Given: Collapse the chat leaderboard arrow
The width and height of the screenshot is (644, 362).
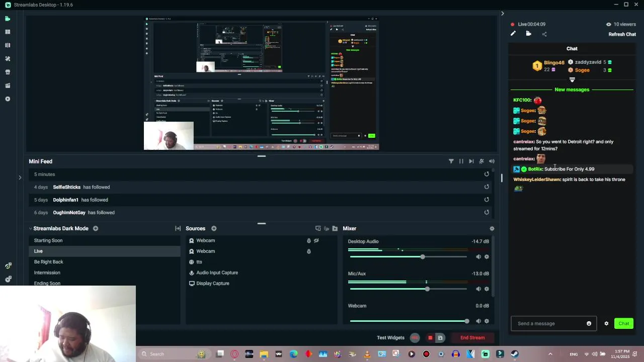Looking at the screenshot, I should click(572, 80).
